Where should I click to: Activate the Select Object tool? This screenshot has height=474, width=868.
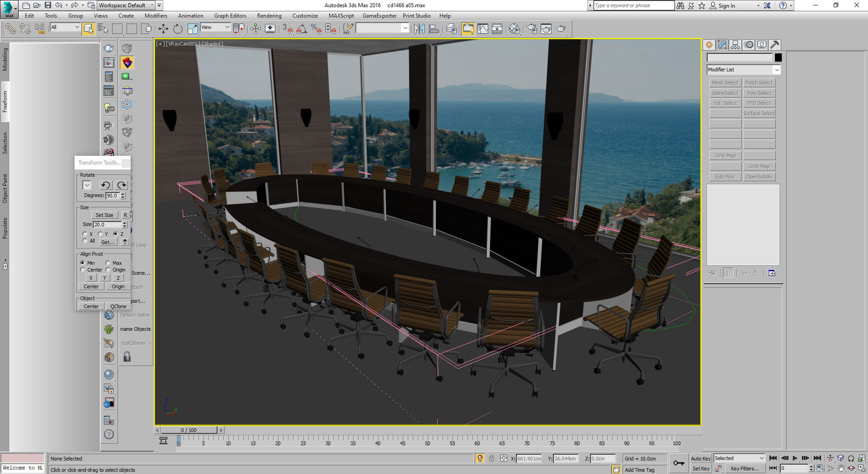(x=88, y=29)
